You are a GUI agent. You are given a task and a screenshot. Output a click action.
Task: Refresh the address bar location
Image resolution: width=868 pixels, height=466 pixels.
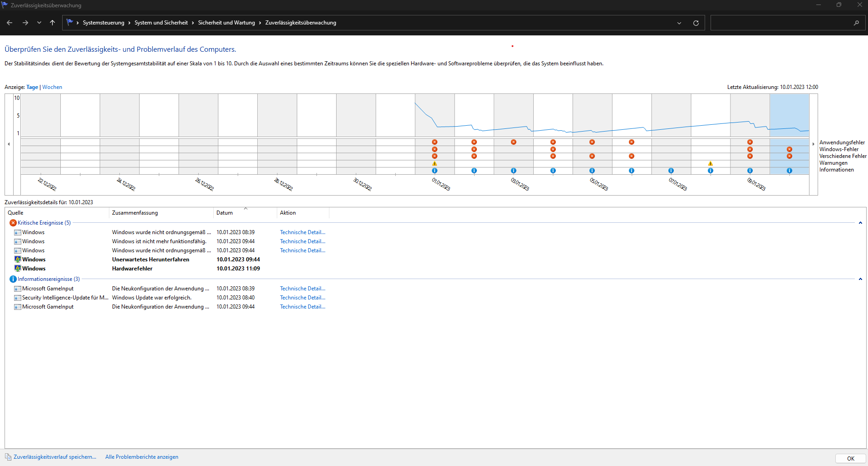tap(696, 23)
